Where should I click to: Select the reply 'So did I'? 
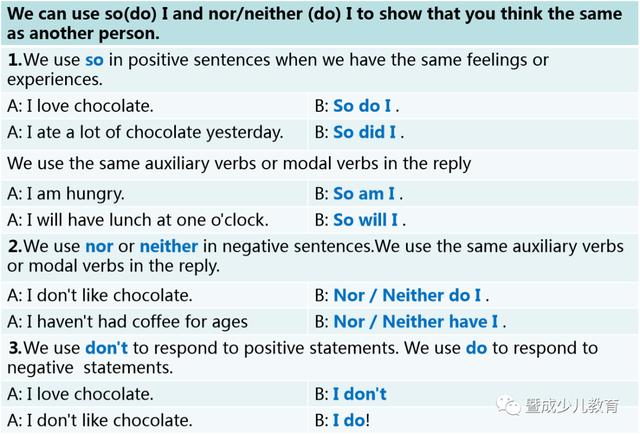pos(364,132)
